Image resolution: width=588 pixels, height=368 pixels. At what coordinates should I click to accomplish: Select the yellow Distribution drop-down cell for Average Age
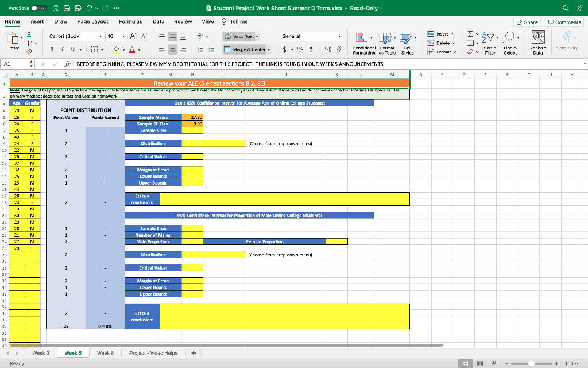[214, 143]
